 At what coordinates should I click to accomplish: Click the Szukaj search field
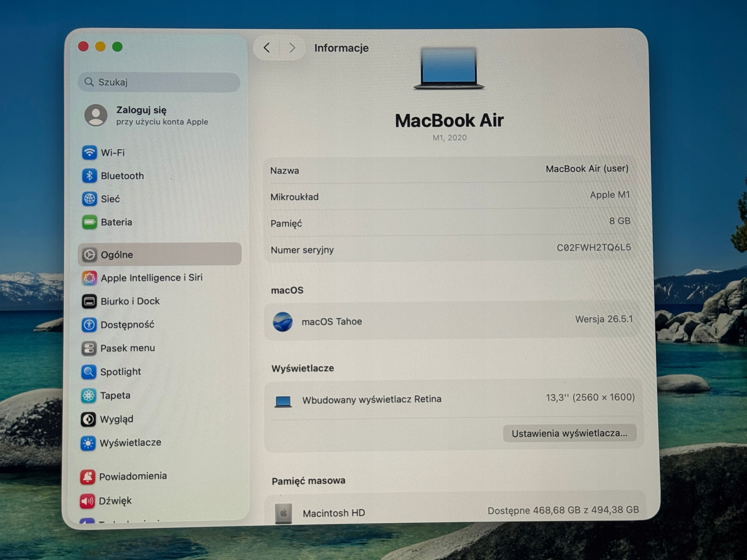[159, 82]
